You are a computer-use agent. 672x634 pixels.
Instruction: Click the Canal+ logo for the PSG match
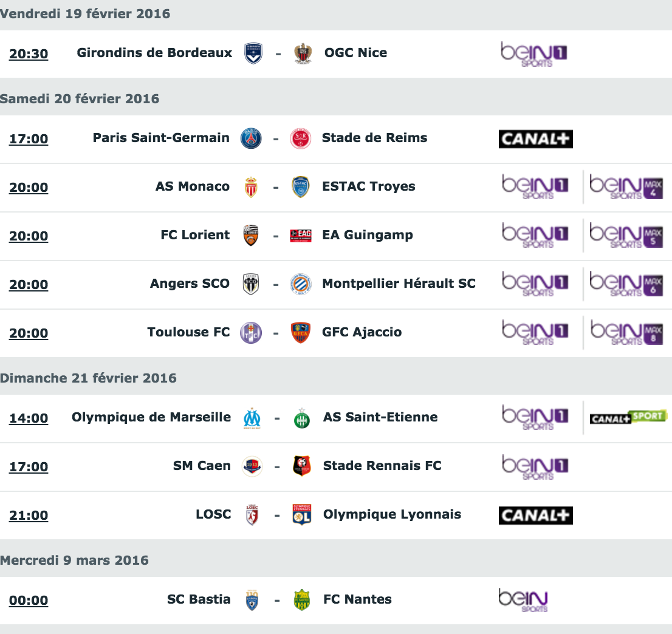coord(536,139)
